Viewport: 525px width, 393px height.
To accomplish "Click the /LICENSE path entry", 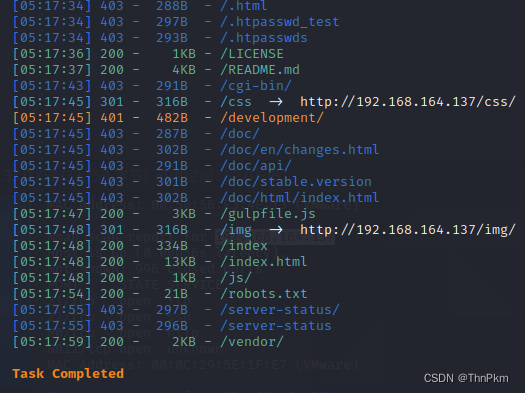I will (x=252, y=54).
